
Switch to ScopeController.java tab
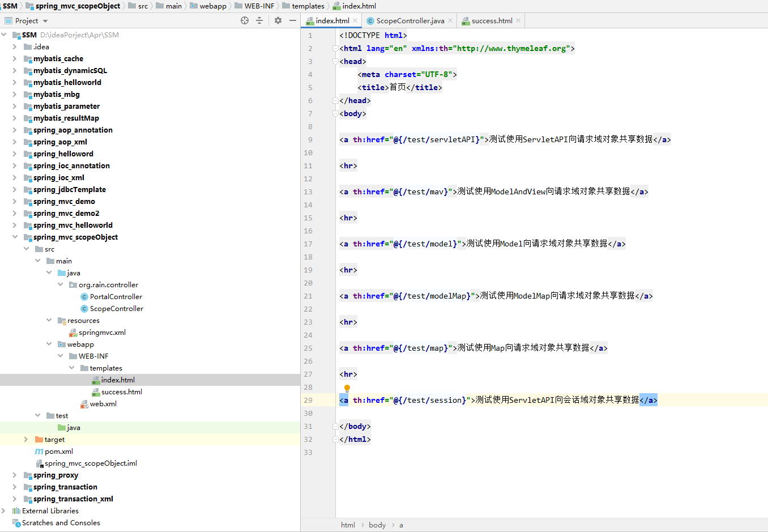click(x=410, y=21)
